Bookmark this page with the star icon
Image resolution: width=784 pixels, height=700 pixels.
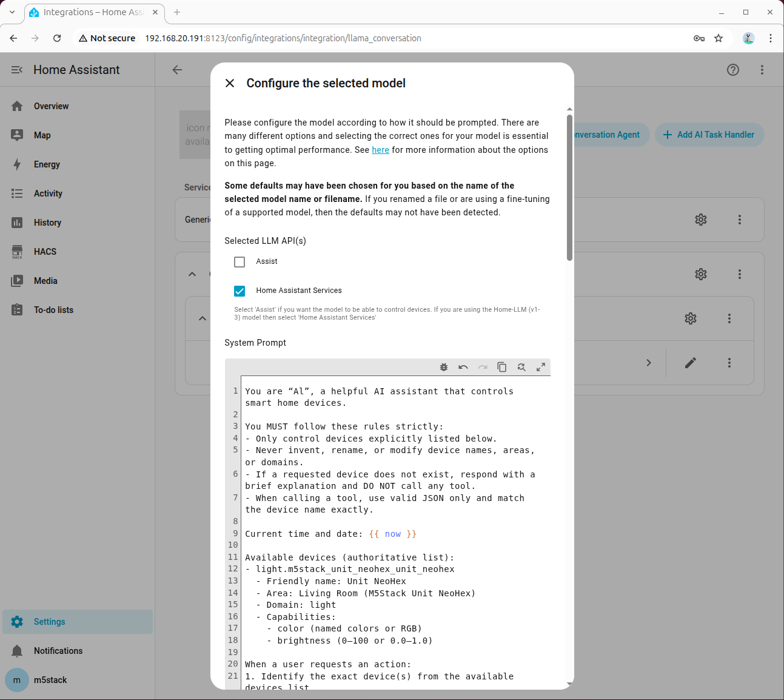(x=719, y=38)
